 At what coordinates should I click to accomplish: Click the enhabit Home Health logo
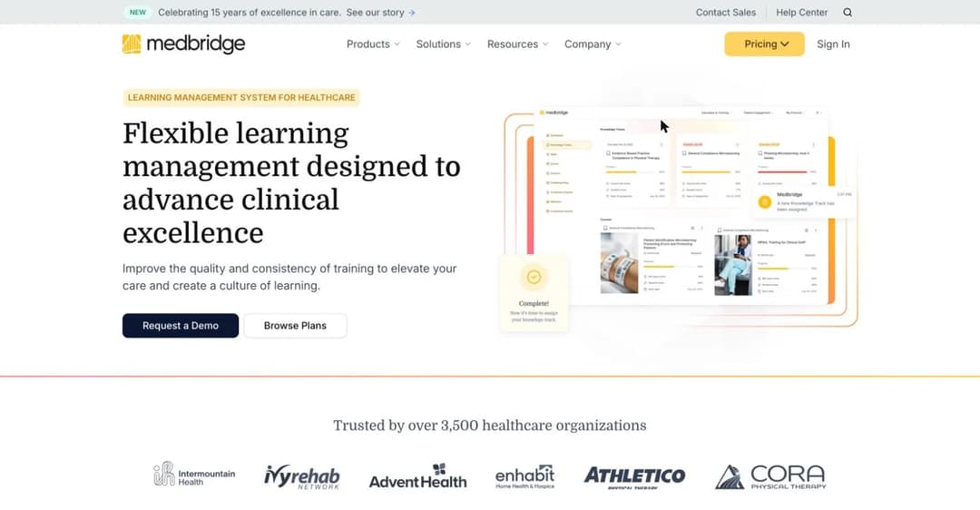[x=525, y=476]
